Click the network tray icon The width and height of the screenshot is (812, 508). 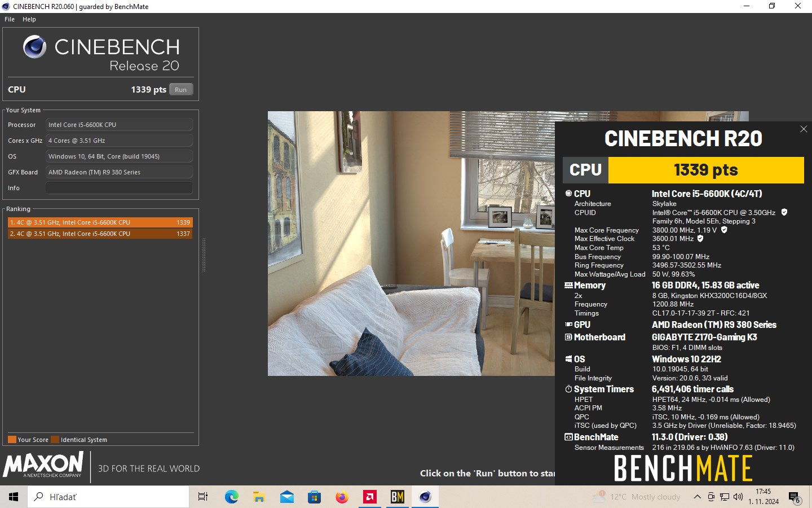725,497
